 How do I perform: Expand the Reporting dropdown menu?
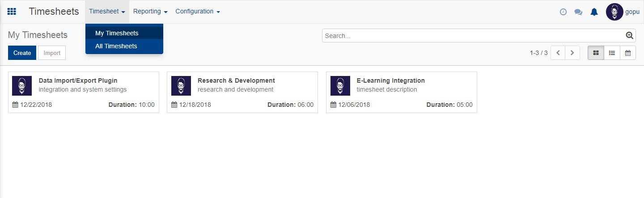coord(150,12)
